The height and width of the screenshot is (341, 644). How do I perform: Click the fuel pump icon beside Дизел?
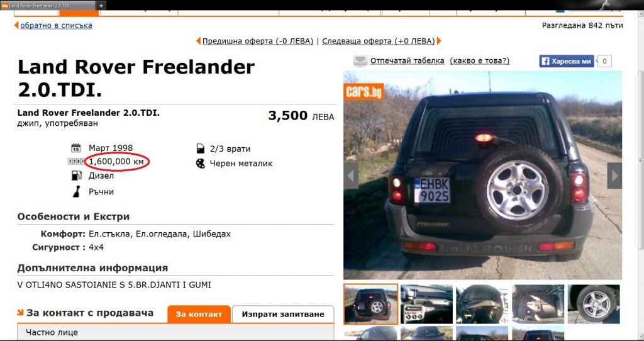[76, 176]
